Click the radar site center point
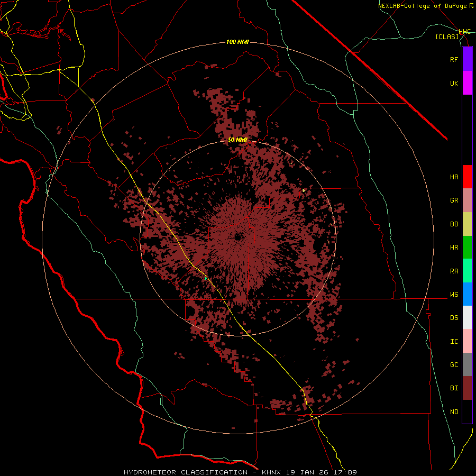Image resolution: width=476 pixels, height=476 pixels. [x=238, y=237]
